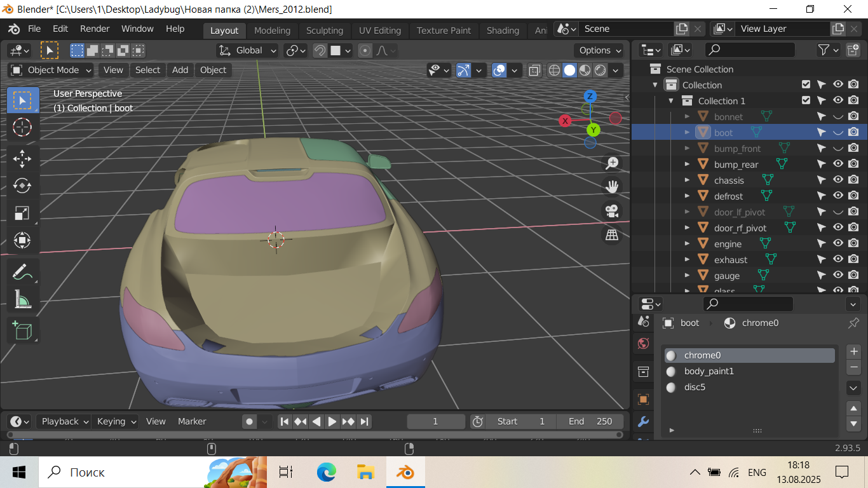Select body_paint1 material slot
The height and width of the screenshot is (488, 868).
click(709, 371)
